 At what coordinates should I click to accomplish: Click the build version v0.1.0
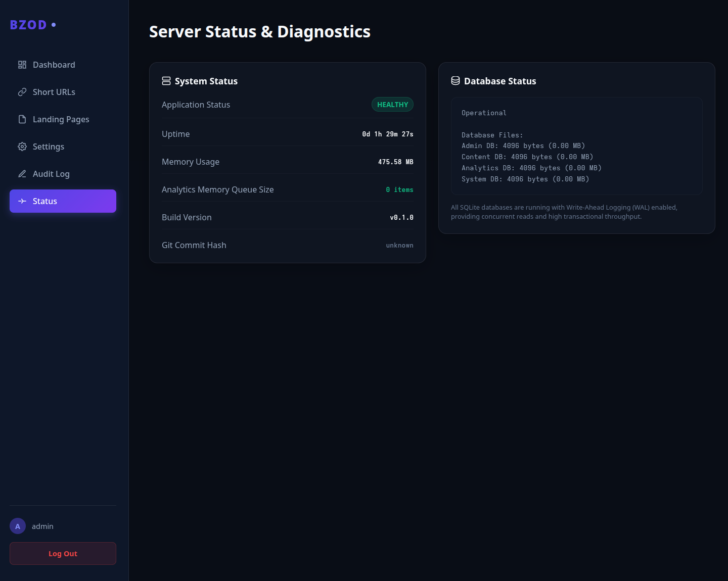401,218
